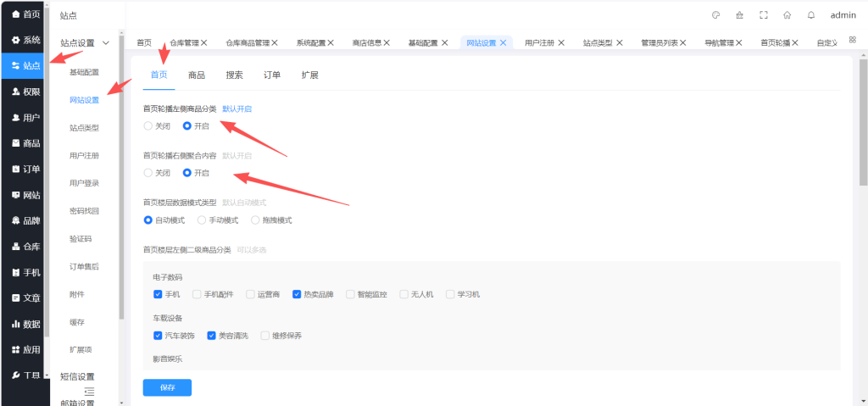The image size is (868, 406).
Task: Close the 管理员列表 tab
Action: point(683,42)
